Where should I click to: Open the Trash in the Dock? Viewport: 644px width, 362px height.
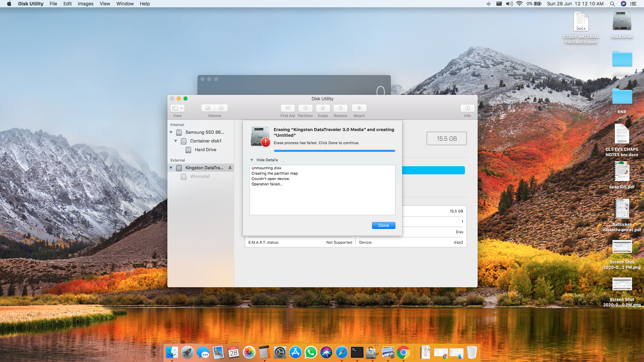click(472, 352)
